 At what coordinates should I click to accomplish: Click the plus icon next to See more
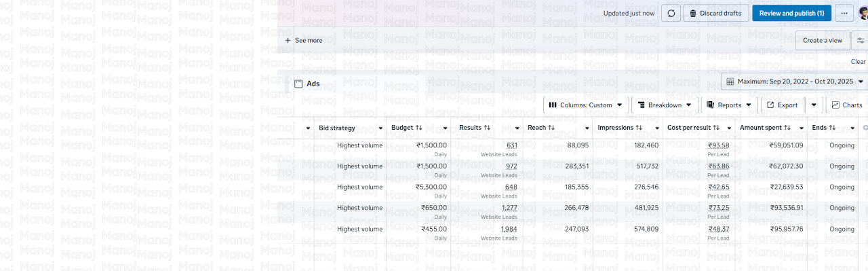tap(288, 40)
